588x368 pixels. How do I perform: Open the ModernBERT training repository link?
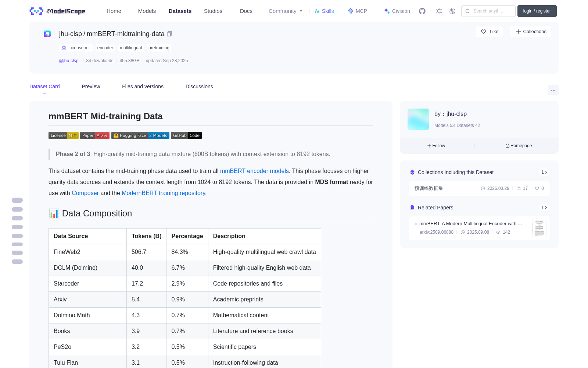pyautogui.click(x=164, y=193)
